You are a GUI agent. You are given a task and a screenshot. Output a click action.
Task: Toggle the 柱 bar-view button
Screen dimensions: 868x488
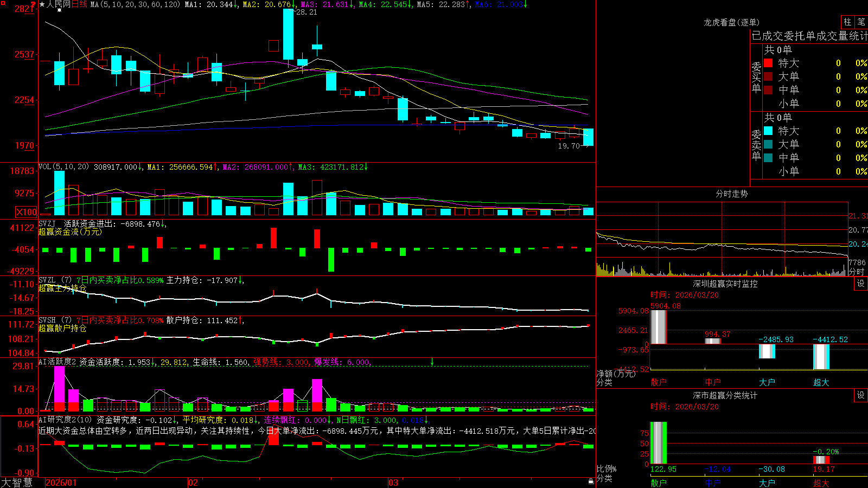click(x=847, y=22)
